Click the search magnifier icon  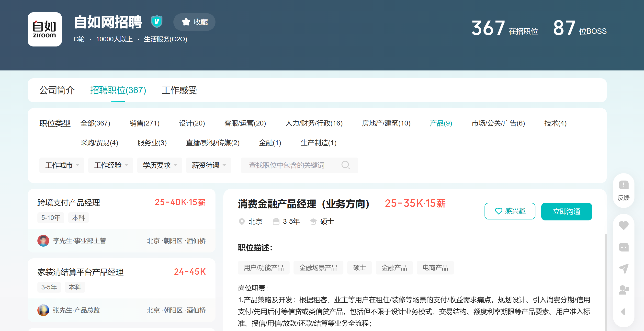pos(345,165)
